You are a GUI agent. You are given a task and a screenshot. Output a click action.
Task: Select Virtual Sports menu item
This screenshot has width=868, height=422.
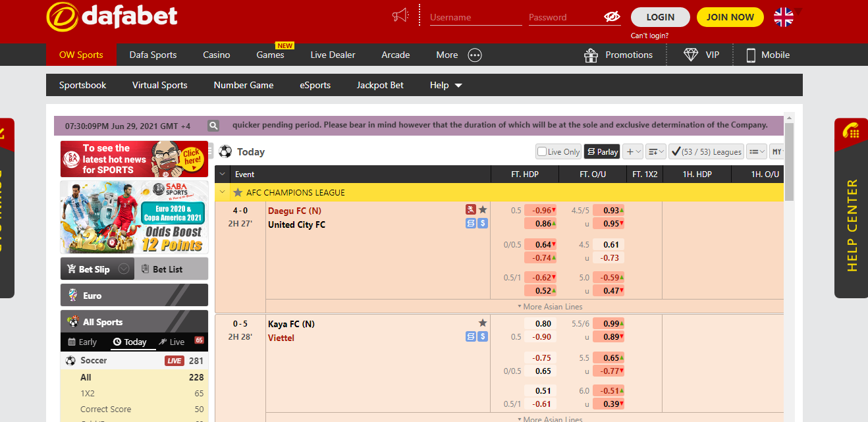coord(159,85)
